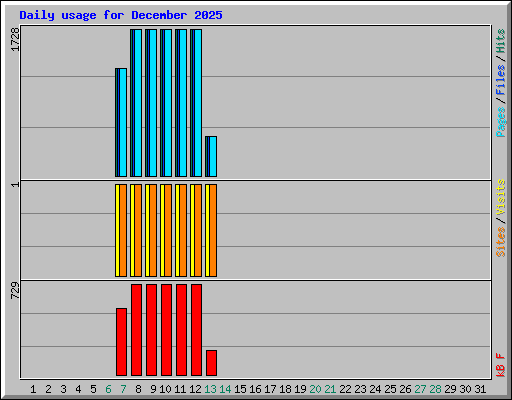Image resolution: width=512 pixels, height=400 pixels.
Task: Click the Sites legend label
Action: [501, 242]
